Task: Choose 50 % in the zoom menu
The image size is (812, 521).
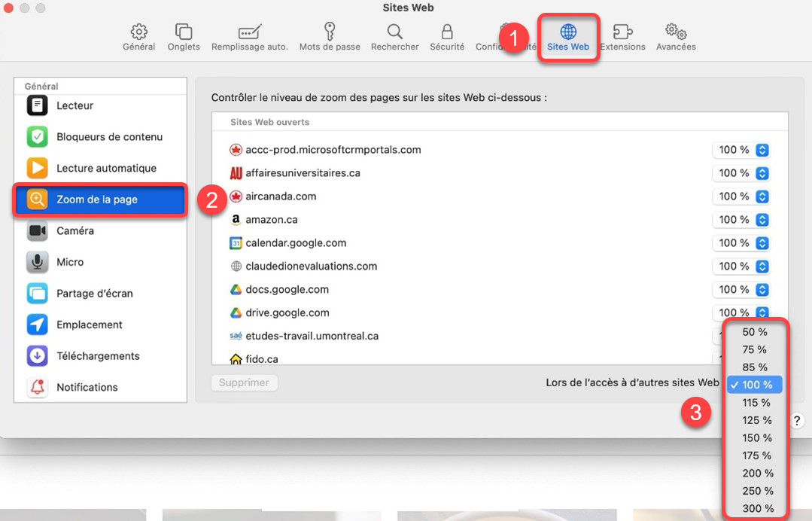Action: coord(755,332)
